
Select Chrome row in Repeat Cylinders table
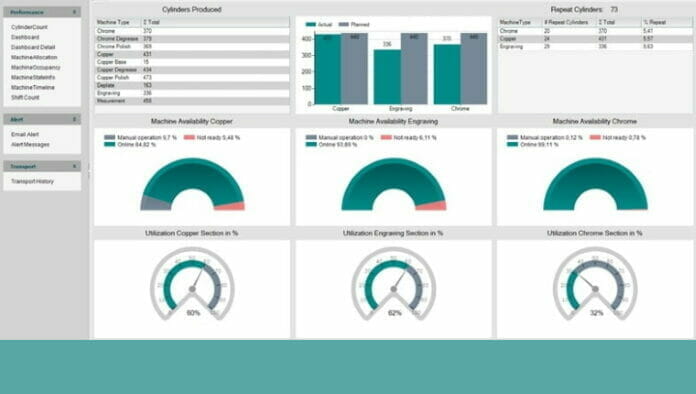595,31
